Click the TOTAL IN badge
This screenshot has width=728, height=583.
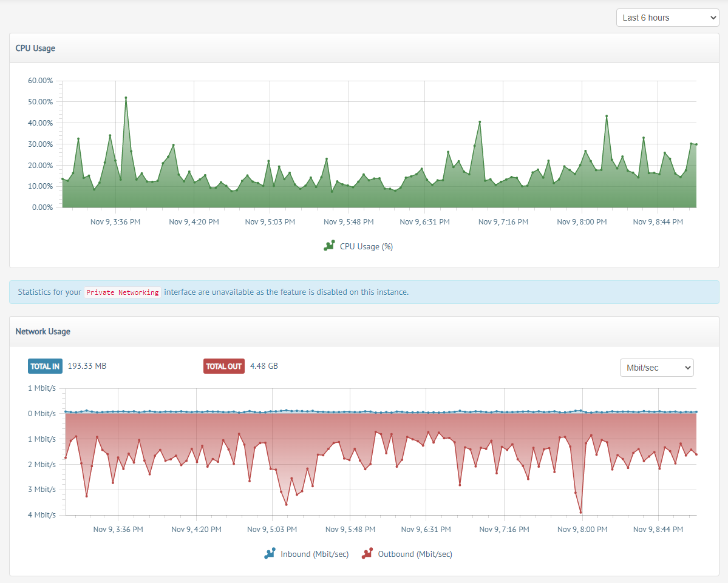[x=45, y=366]
